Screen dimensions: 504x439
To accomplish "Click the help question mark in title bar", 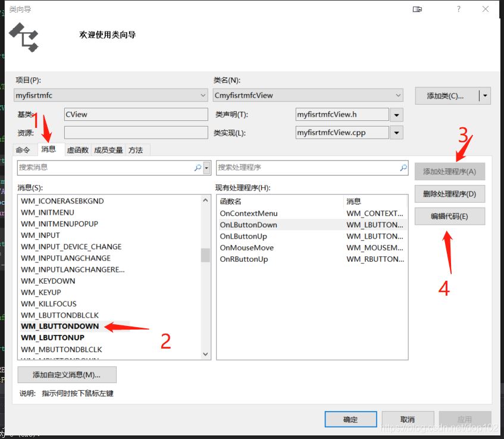I will 459,9.
